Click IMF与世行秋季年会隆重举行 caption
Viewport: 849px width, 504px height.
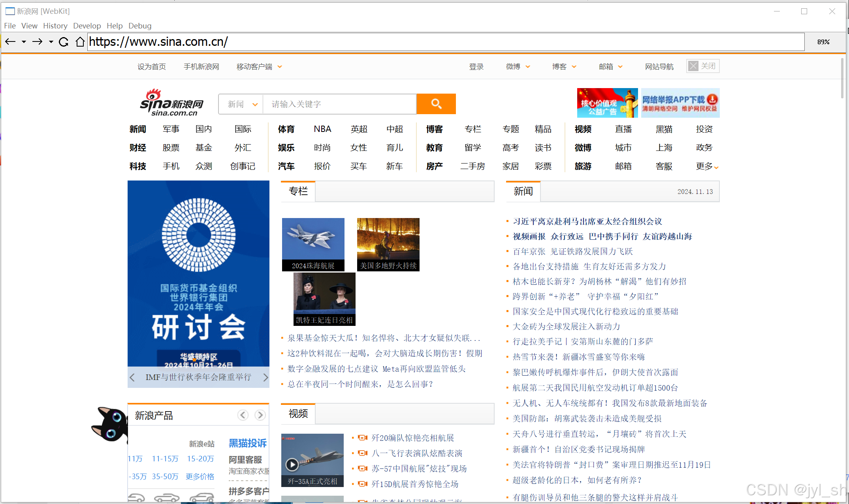point(198,377)
